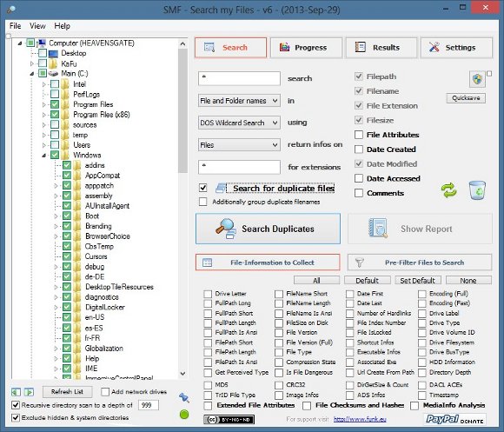Switch to the Results tab

tap(381, 48)
